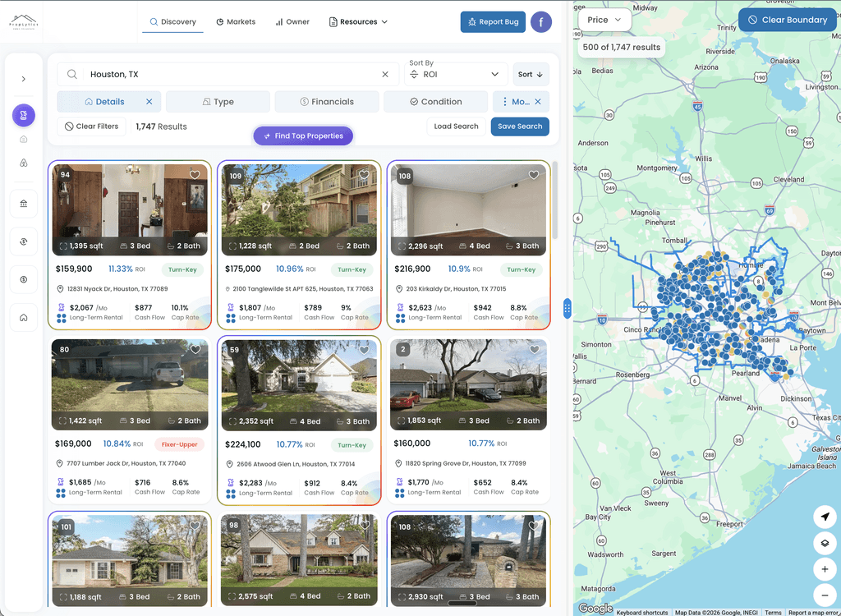Open the 12831 Nyack Dr property photo

tap(130, 209)
